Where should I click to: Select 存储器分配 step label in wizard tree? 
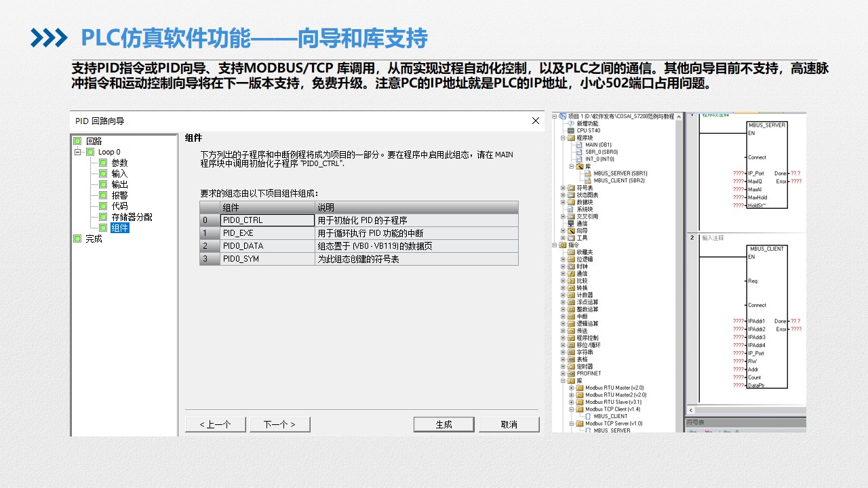tap(132, 217)
